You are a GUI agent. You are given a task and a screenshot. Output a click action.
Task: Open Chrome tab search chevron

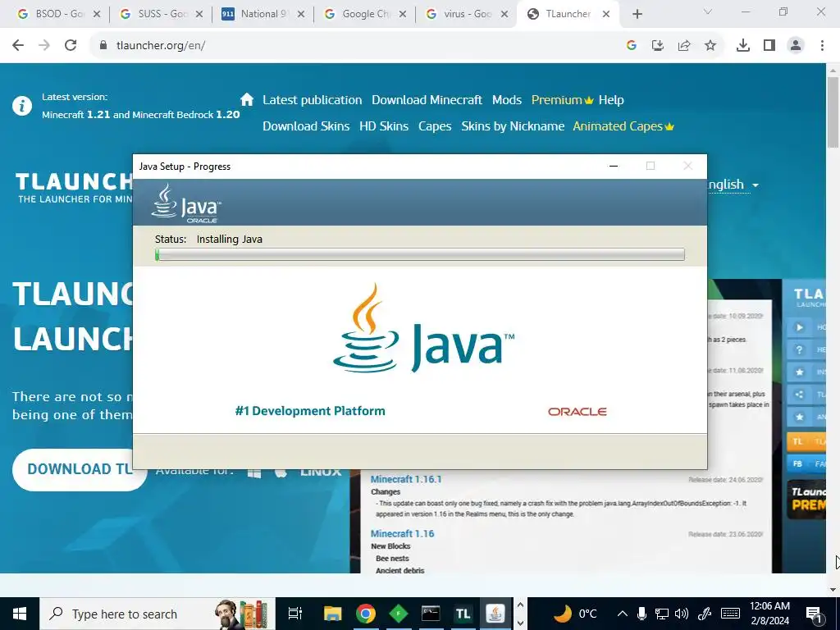(x=707, y=12)
